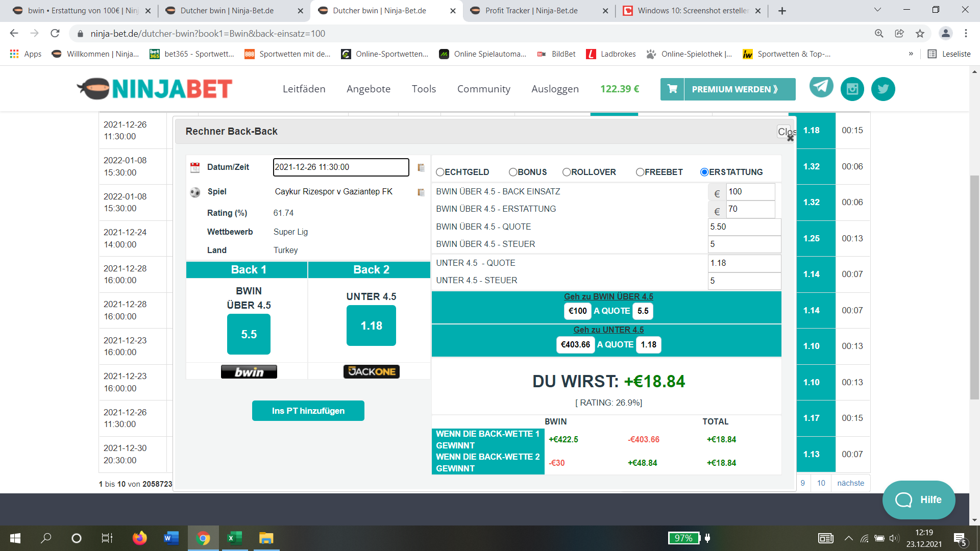The width and height of the screenshot is (980, 551).
Task: Click the NinjaBet logo
Action: click(x=155, y=89)
